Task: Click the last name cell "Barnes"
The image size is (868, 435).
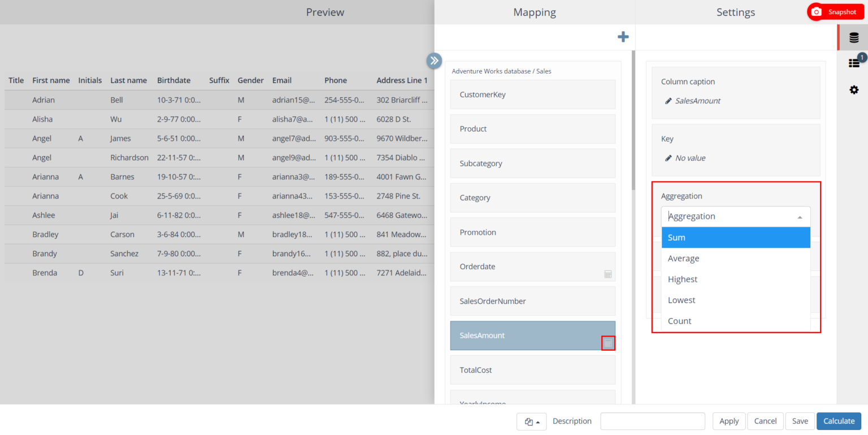Action: click(122, 177)
